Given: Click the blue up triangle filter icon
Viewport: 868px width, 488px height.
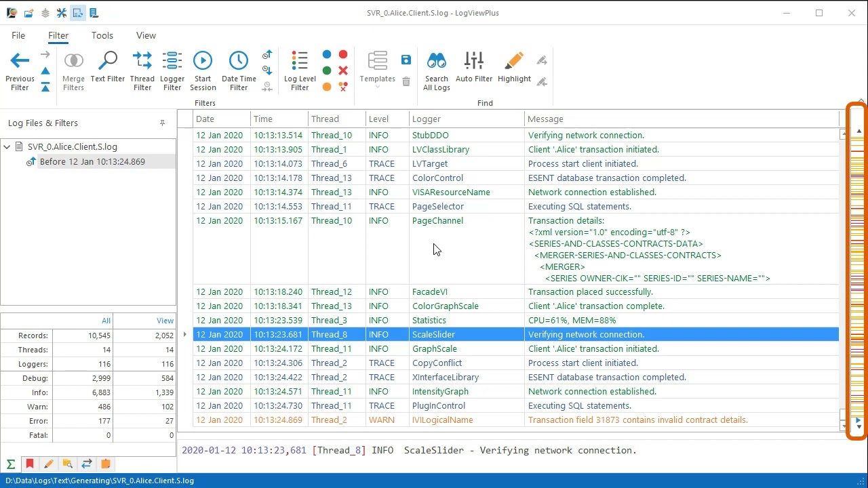Looking at the screenshot, I should tap(45, 71).
